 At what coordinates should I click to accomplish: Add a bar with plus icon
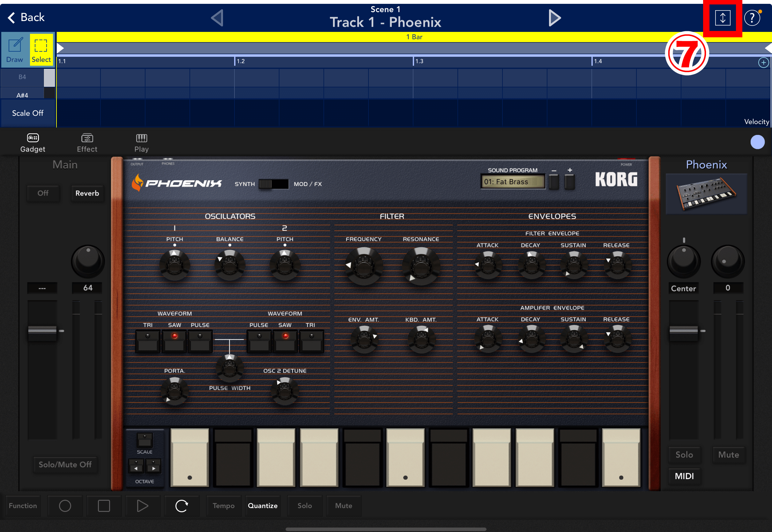pyautogui.click(x=763, y=62)
